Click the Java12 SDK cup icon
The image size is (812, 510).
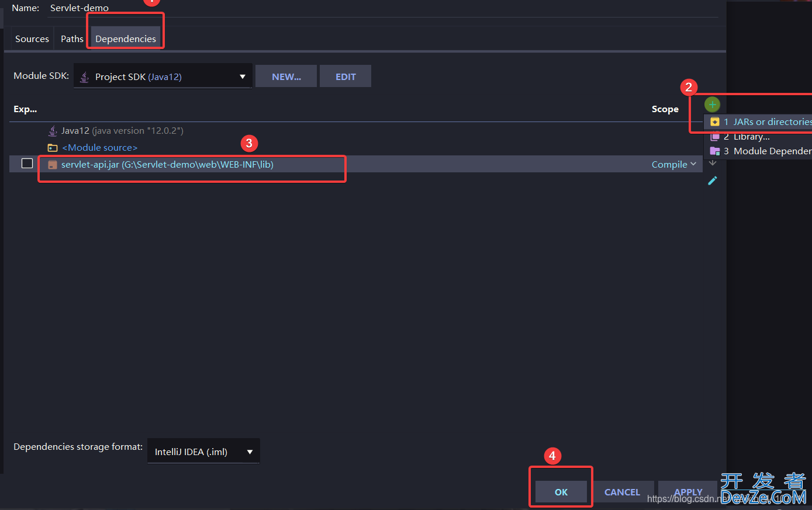coord(53,131)
